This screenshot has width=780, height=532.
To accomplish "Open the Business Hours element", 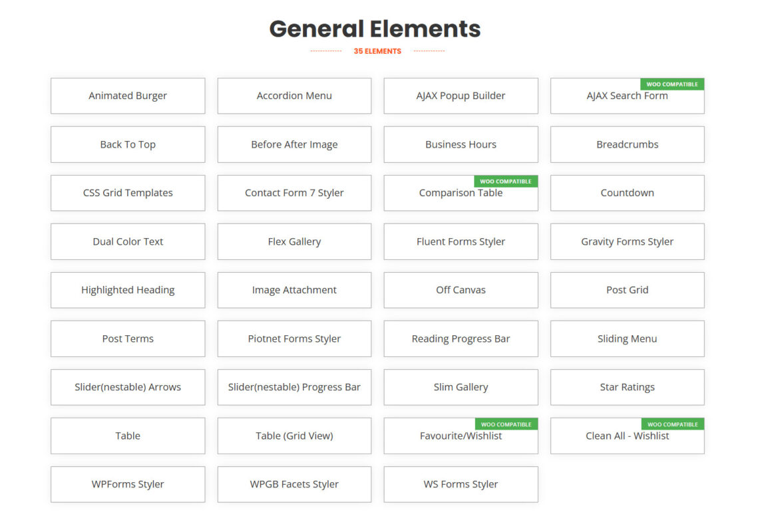I will (461, 144).
